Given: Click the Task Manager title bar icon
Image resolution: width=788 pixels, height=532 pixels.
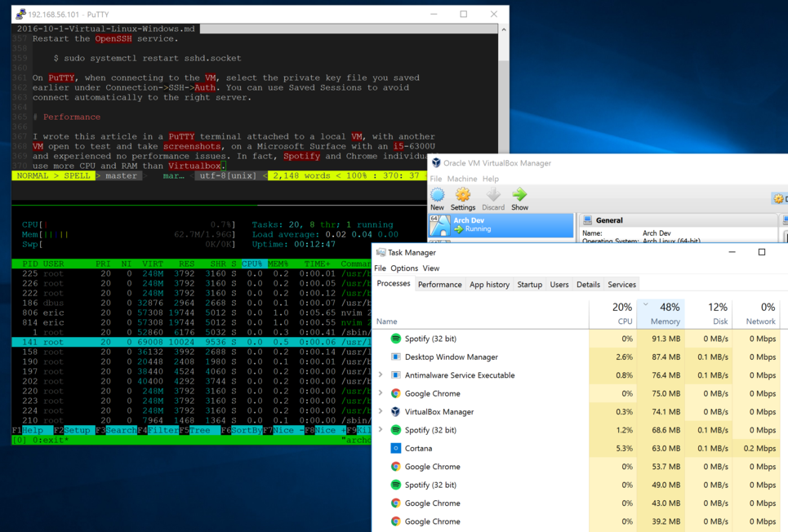Looking at the screenshot, I should [381, 252].
